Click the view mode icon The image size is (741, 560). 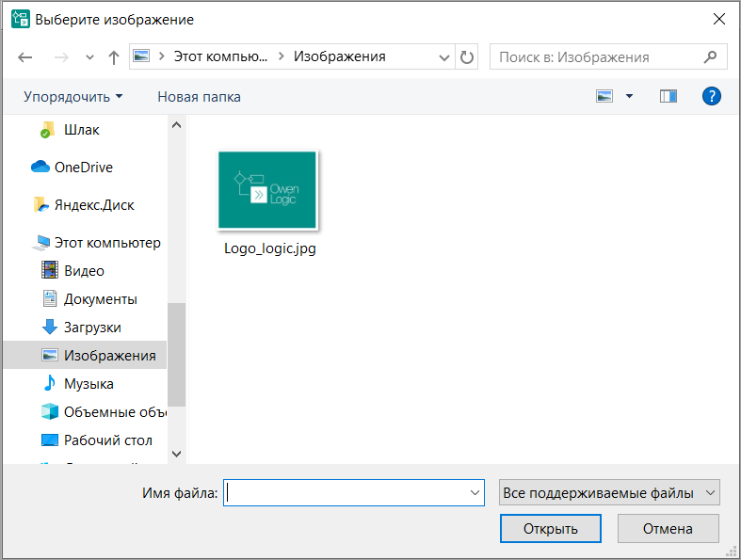coord(604,96)
